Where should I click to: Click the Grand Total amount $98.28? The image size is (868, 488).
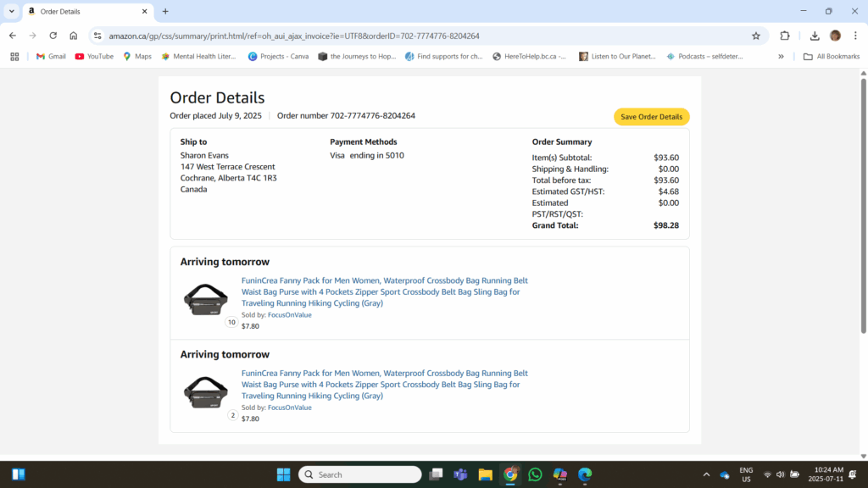coord(666,225)
